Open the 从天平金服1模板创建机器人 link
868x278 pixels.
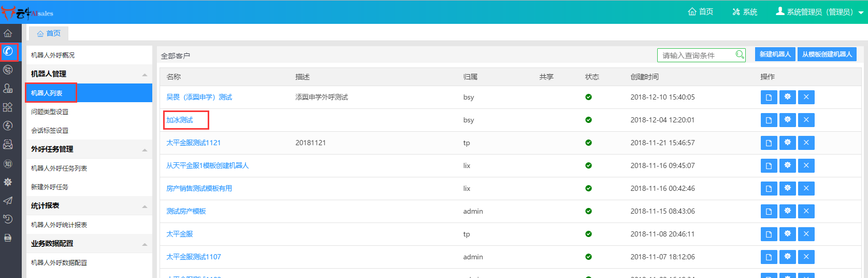click(207, 165)
